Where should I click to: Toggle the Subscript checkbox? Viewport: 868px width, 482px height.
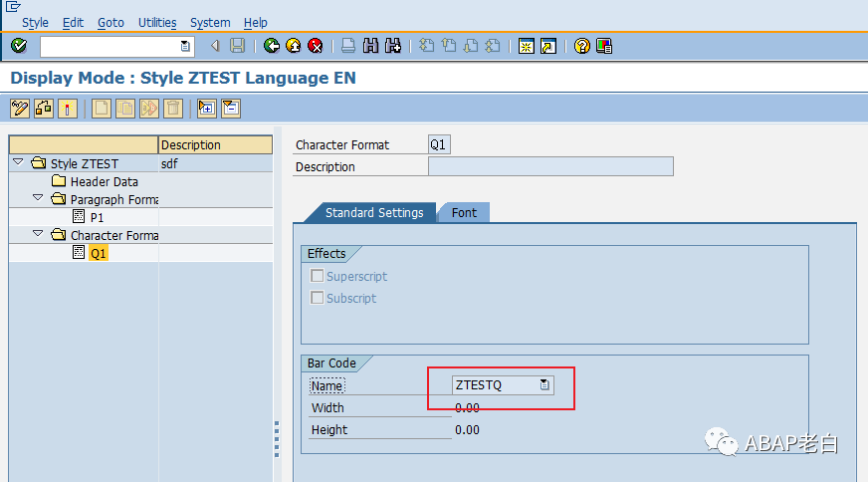[318, 298]
